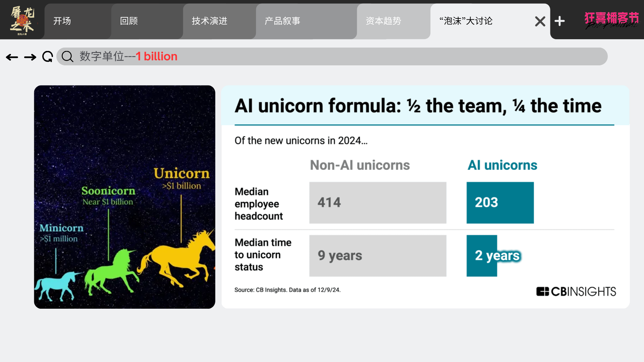Switch to the 回顾 tab
644x362 pixels.
[129, 21]
